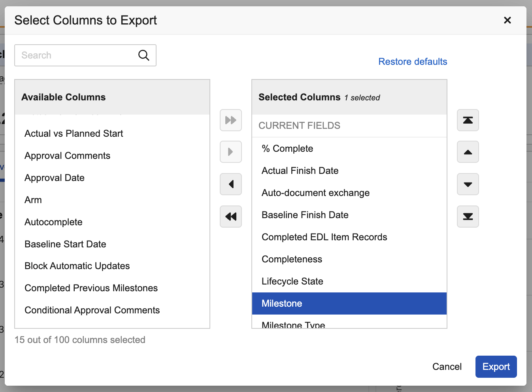532x392 pixels.
Task: Move selected column down one position
Action: pos(468,184)
